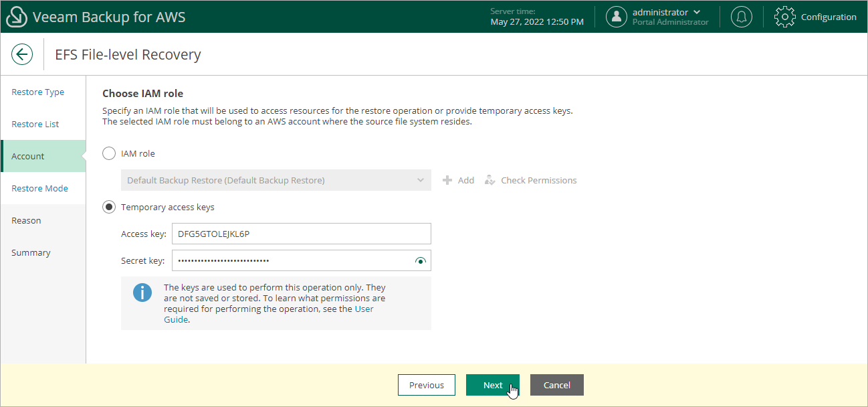Click the Next button
This screenshot has width=868, height=407.
493,385
